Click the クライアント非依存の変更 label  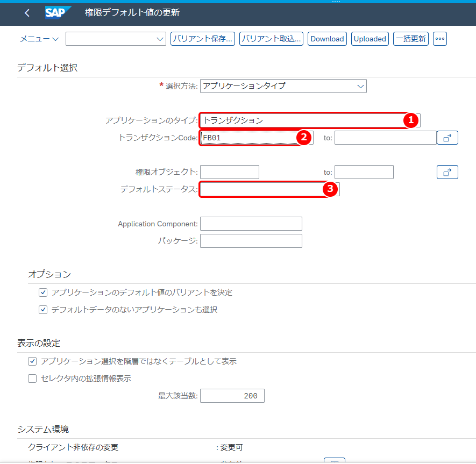(73, 447)
